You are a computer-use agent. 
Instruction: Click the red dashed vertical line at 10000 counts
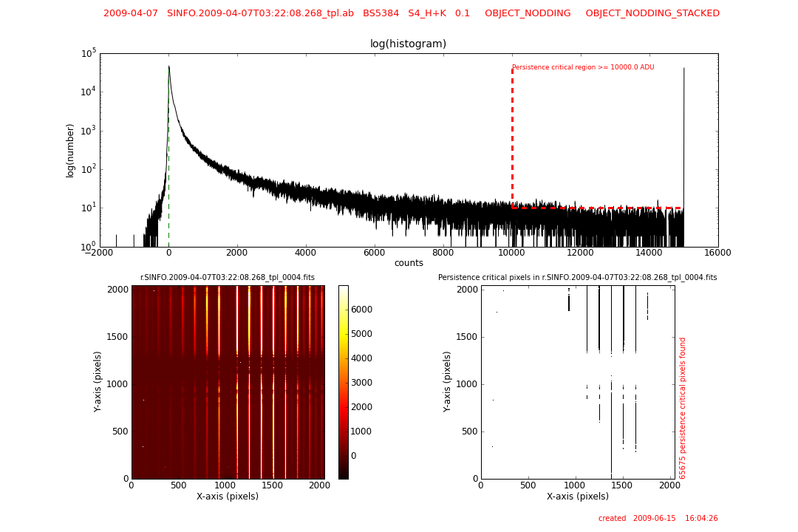(512, 133)
